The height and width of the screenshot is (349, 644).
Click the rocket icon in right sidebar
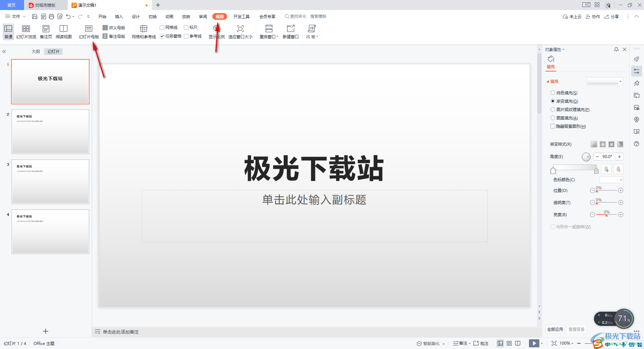637,59
